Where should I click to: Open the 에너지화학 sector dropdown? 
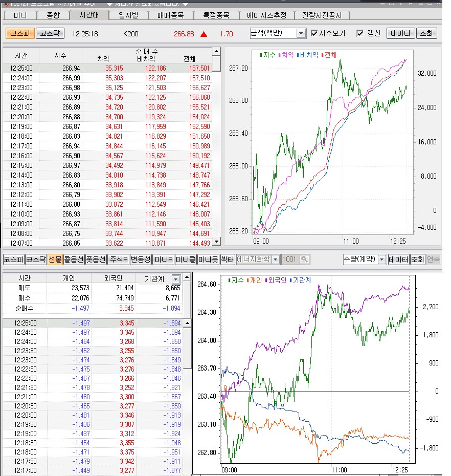pyautogui.click(x=276, y=259)
